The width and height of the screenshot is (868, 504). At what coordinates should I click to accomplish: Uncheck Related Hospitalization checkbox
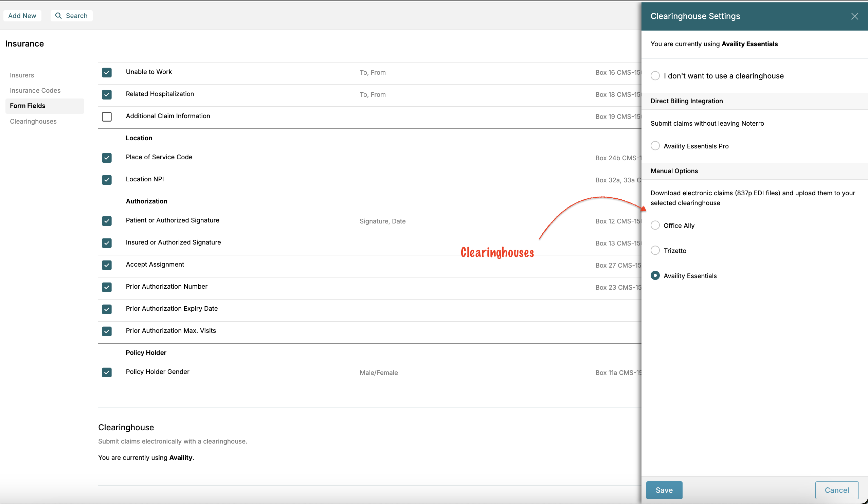point(107,94)
